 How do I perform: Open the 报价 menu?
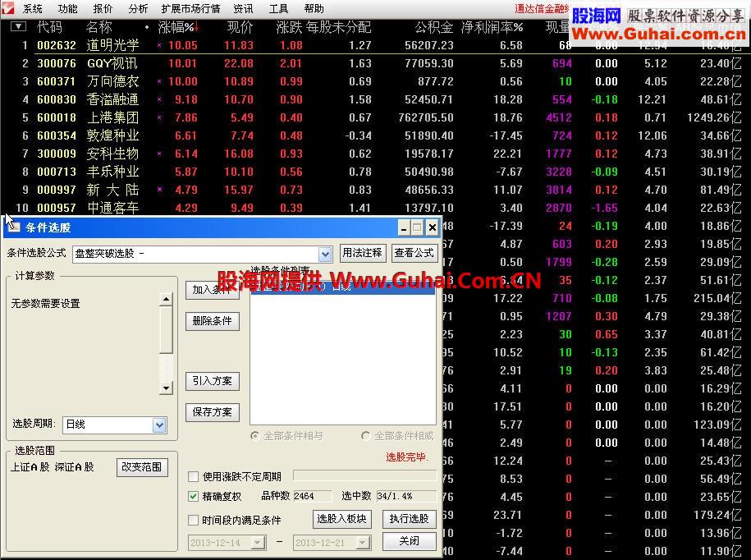coord(103,9)
